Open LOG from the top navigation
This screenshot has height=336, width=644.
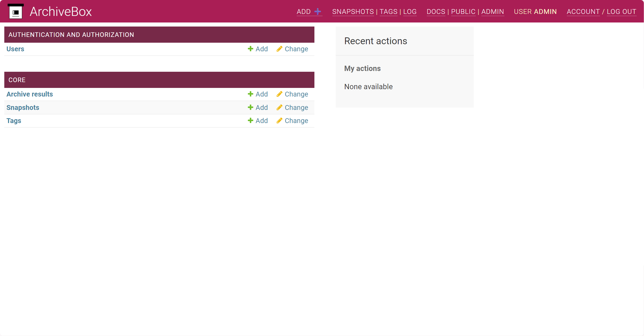click(x=410, y=12)
